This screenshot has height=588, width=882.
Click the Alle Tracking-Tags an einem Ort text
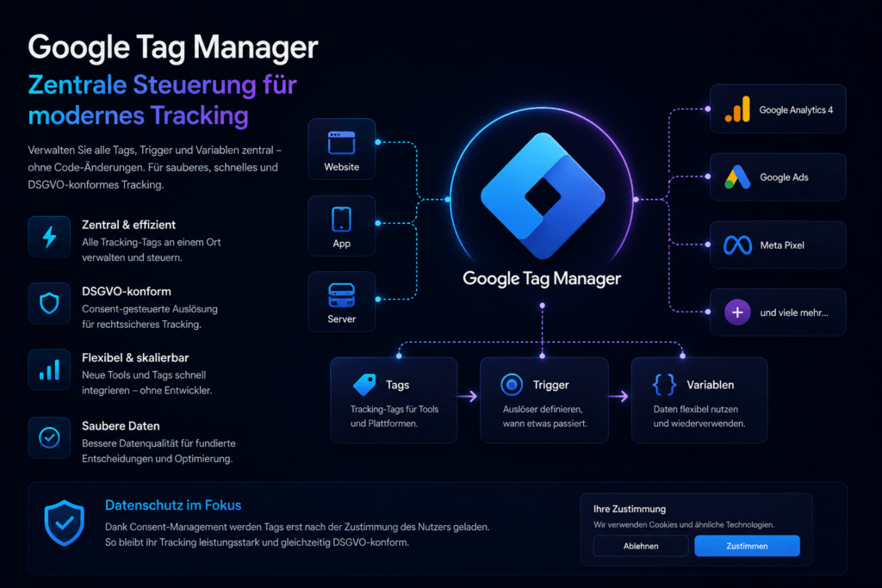(x=152, y=250)
